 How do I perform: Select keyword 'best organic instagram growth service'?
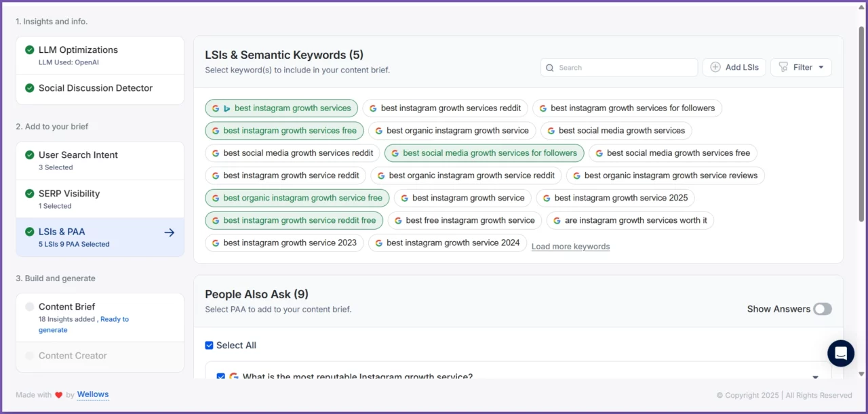pos(452,131)
